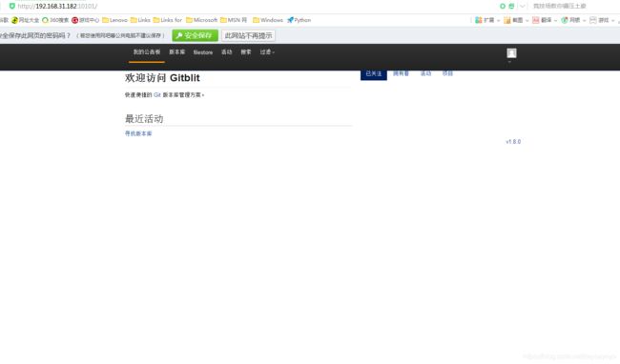
Task: Open the 我的公告板 dashboard tab
Action: tap(147, 52)
